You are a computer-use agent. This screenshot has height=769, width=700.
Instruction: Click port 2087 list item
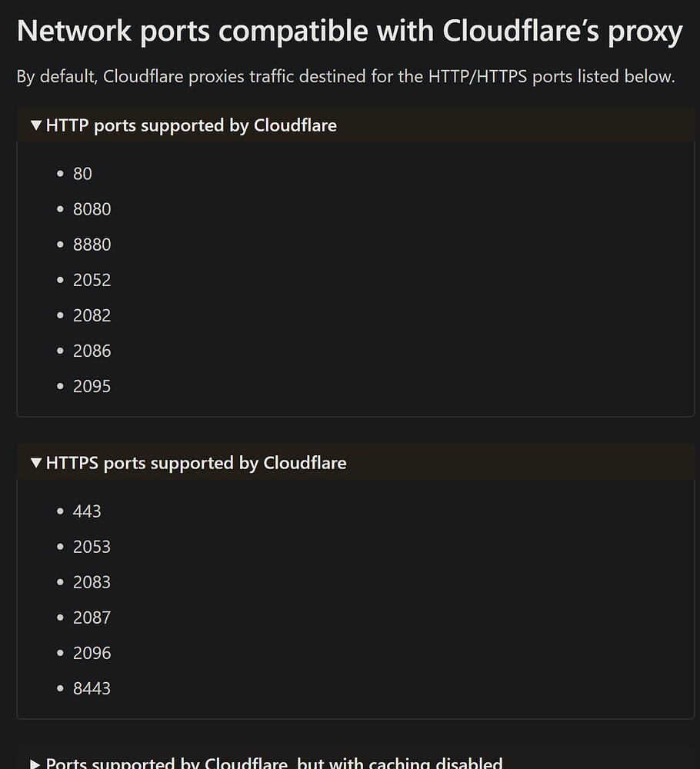pyautogui.click(x=92, y=618)
